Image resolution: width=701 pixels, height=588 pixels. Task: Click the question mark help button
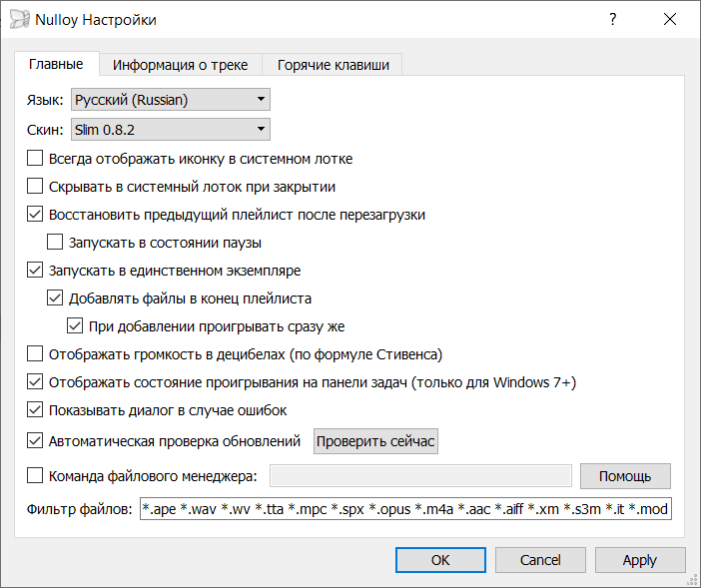pos(612,20)
